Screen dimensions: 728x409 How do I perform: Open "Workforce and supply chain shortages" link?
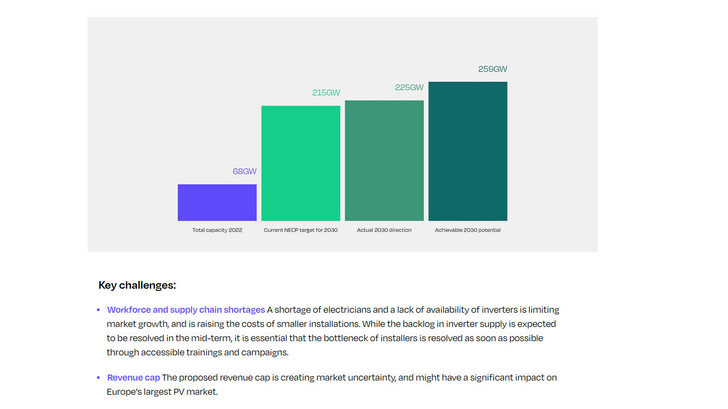coord(186,310)
